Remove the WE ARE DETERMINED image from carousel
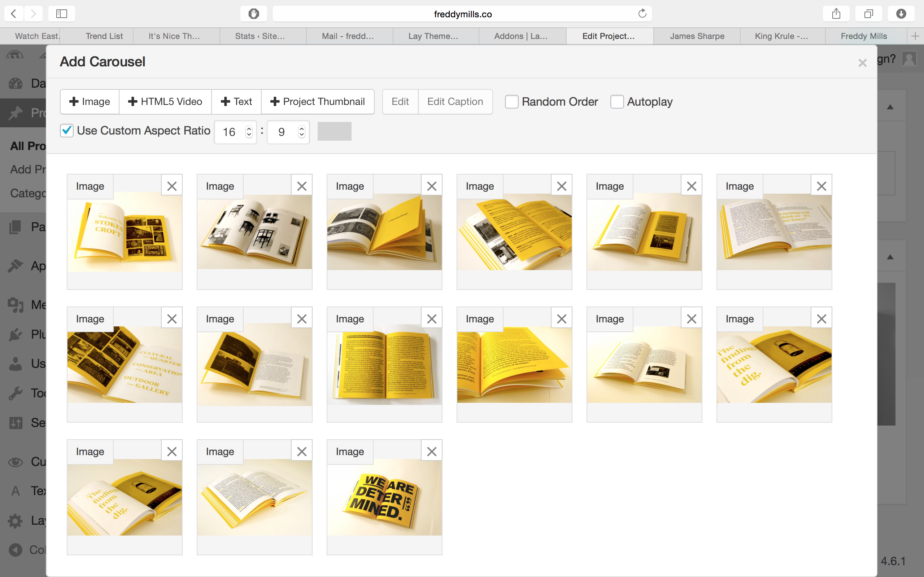The width and height of the screenshot is (924, 577). pyautogui.click(x=431, y=451)
